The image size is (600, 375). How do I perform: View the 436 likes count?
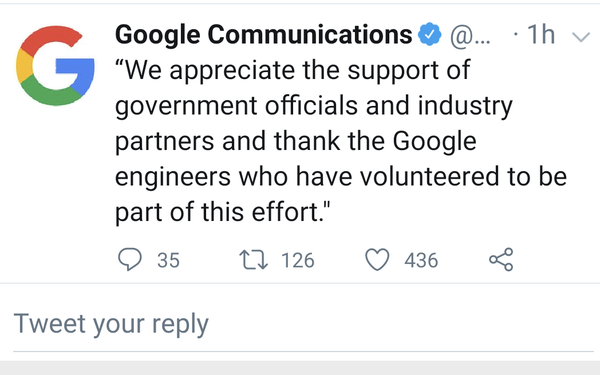[x=421, y=260]
